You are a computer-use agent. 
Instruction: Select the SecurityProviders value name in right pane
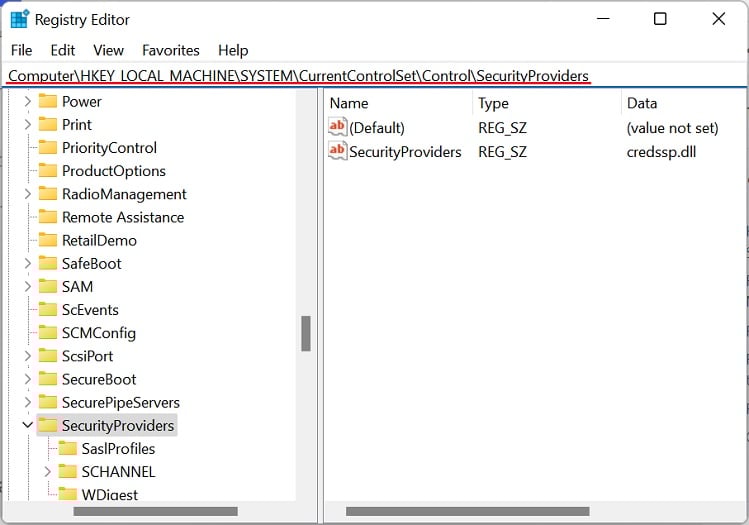(x=405, y=152)
